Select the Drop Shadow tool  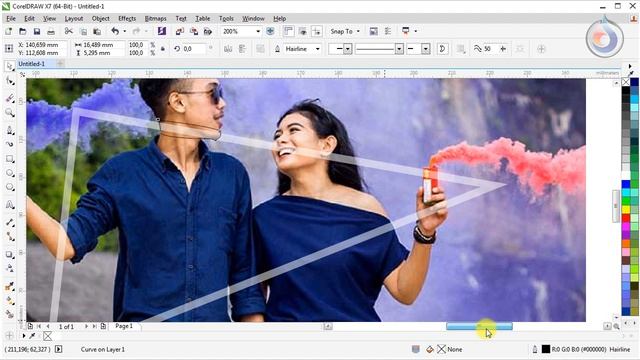tap(10, 255)
